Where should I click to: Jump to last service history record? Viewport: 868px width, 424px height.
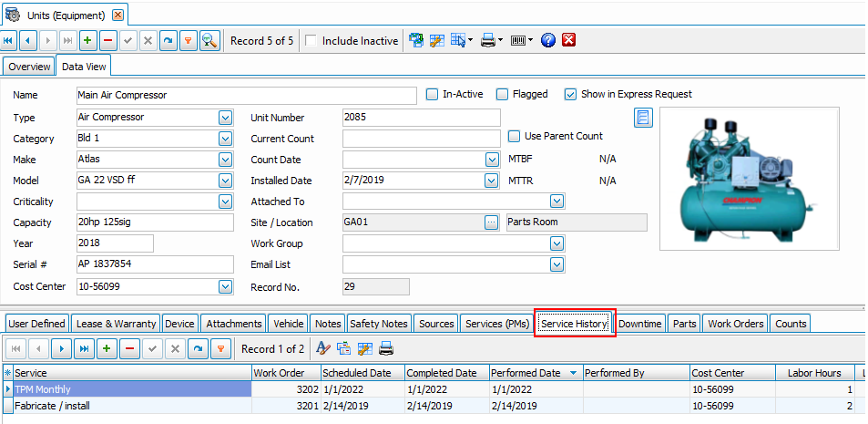click(84, 348)
